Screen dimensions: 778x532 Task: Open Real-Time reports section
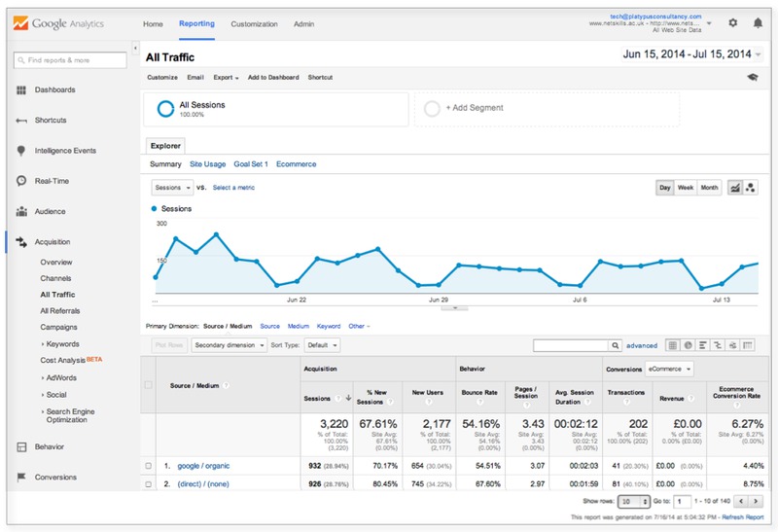coord(52,181)
